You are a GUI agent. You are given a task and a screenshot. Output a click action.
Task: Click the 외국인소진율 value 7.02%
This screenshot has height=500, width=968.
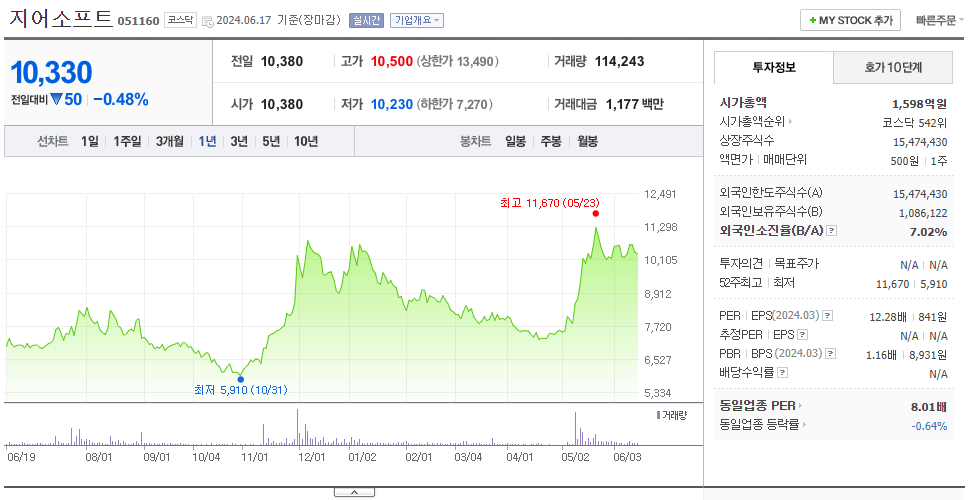[x=929, y=232]
